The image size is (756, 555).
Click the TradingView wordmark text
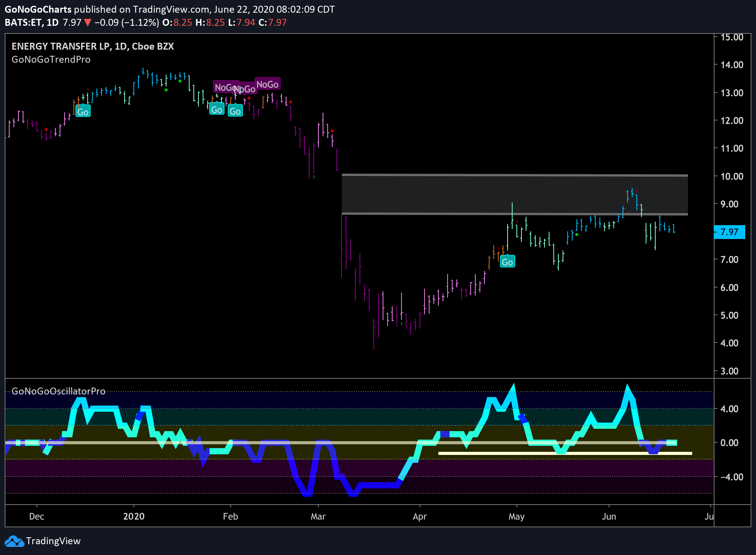[x=53, y=541]
